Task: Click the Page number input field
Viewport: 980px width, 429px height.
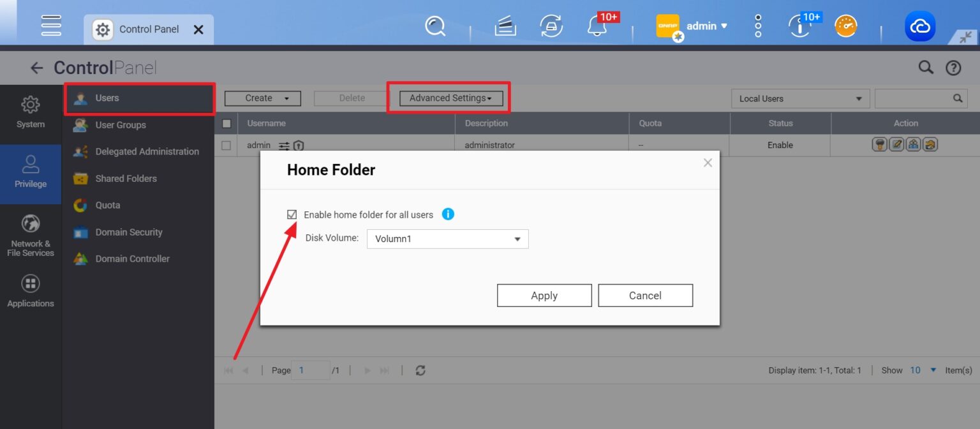Action: pos(311,370)
